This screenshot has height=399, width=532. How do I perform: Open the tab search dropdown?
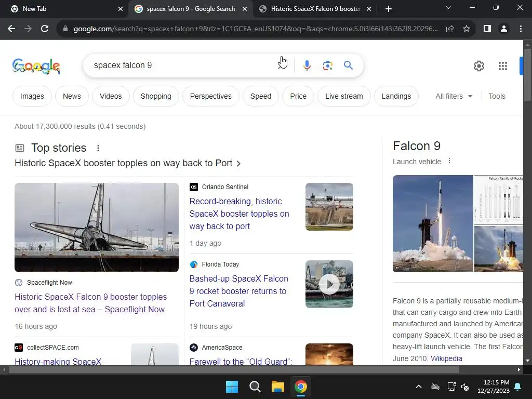pos(448,7)
